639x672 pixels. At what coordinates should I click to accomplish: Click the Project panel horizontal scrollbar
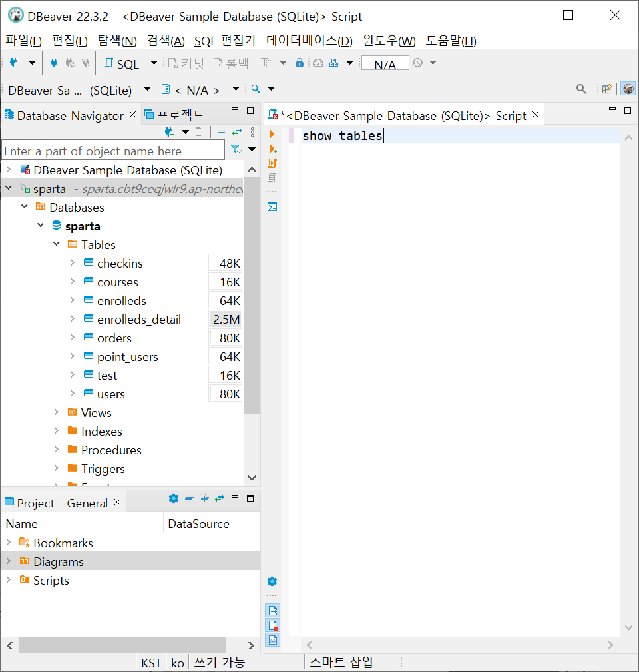(122, 645)
